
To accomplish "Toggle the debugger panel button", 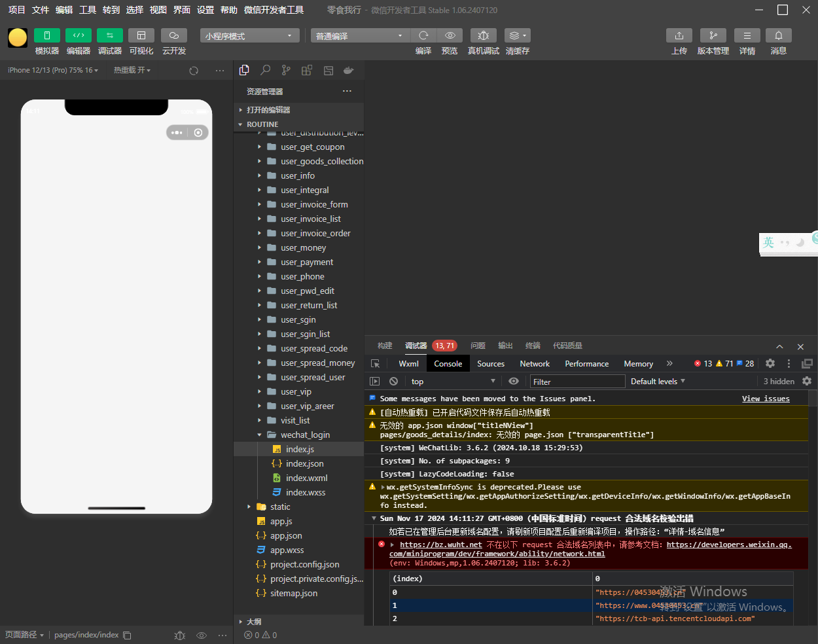I will click(x=109, y=35).
